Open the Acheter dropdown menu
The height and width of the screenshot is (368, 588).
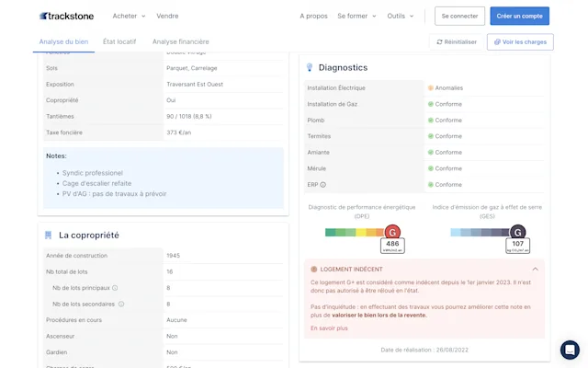coord(129,17)
